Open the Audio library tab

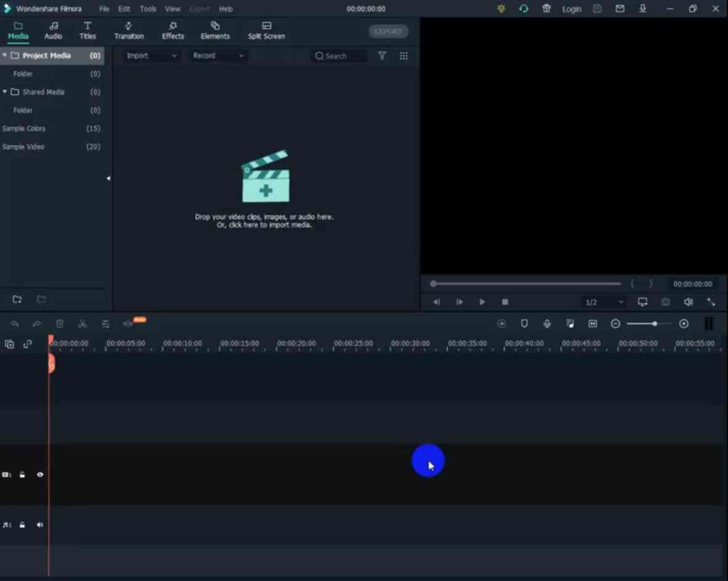53,31
